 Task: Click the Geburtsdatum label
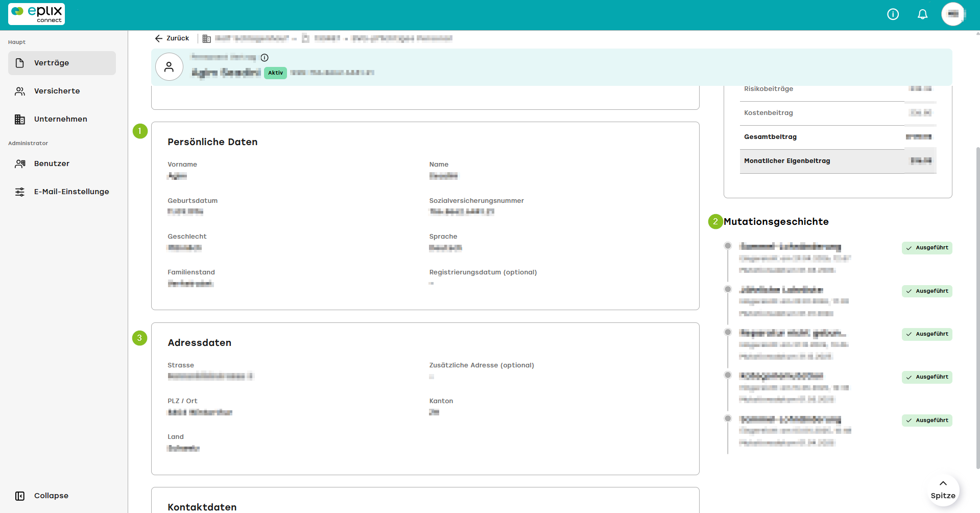coord(193,201)
